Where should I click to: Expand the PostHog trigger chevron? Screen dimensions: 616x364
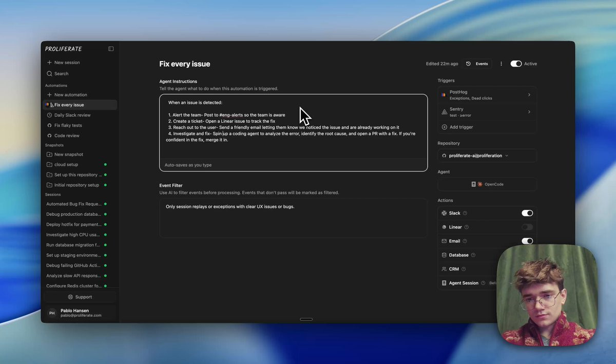point(529,95)
